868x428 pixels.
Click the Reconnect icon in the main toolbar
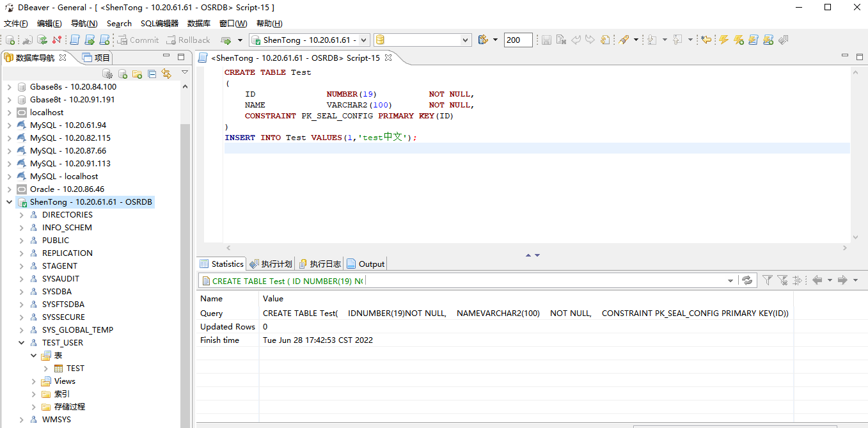point(42,40)
